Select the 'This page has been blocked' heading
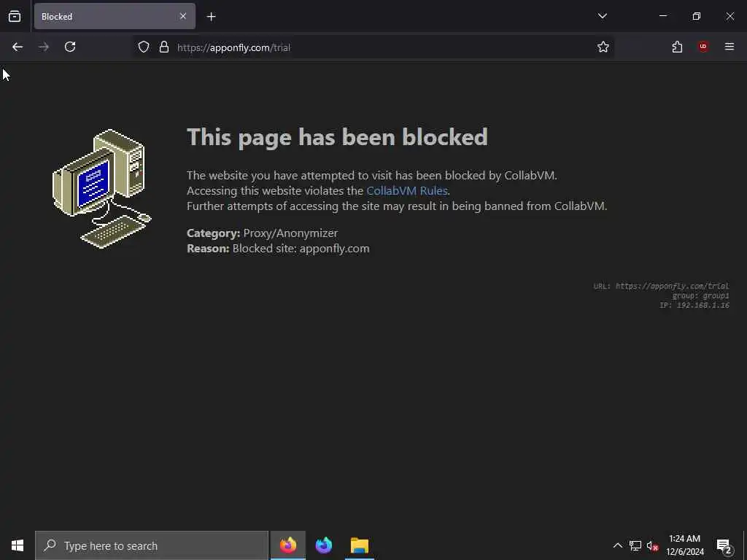This screenshot has width=747, height=560. (337, 137)
